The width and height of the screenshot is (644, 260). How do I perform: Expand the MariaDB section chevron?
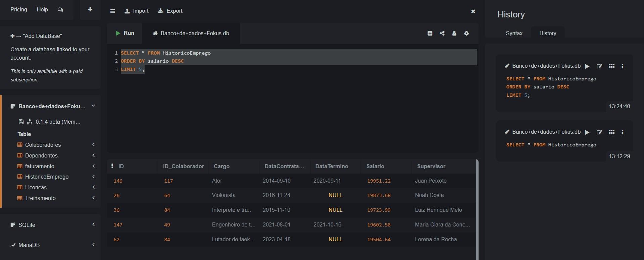coord(94,245)
